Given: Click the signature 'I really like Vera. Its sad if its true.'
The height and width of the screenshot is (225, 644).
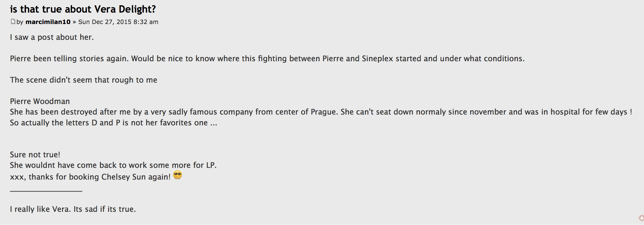Looking at the screenshot, I should (x=73, y=209).
